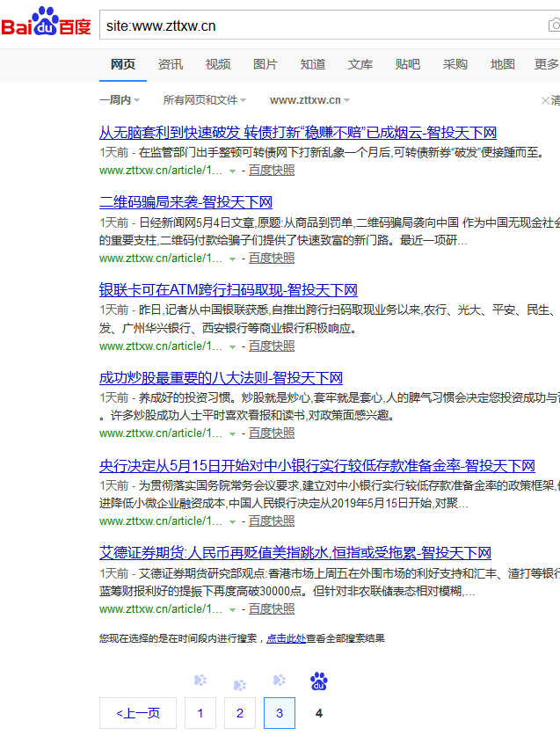Click green URL under 二维码骗局来袭 result
Viewport: 560px width, 750px height.
pyautogui.click(x=161, y=258)
